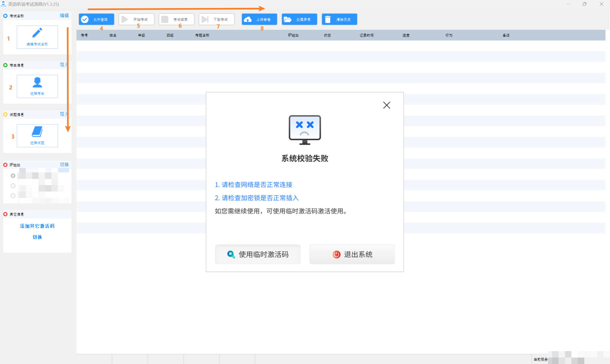The image size is (610, 364).
Task: Click 切换 under 添加其它激活码
Action: point(37,237)
